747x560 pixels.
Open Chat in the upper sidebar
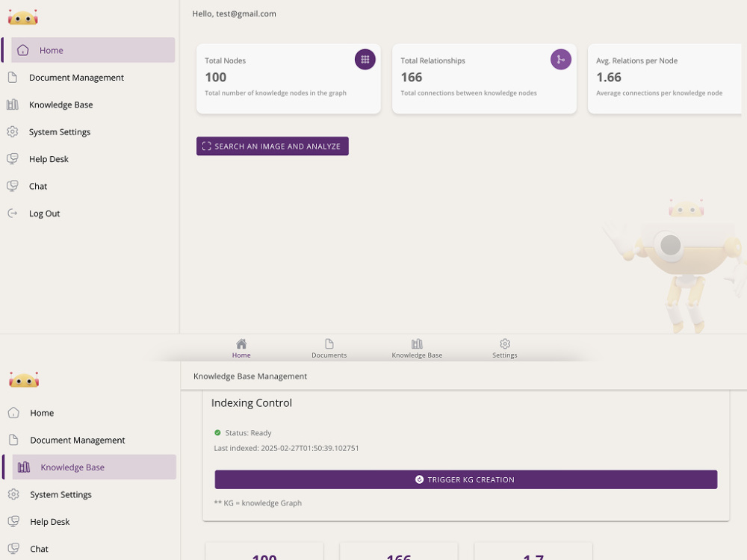coord(38,186)
